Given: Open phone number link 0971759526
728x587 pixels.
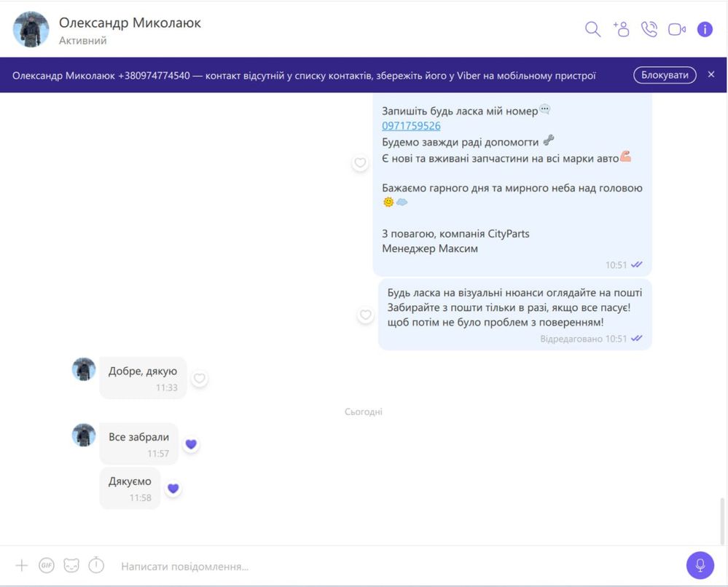Looking at the screenshot, I should (411, 126).
